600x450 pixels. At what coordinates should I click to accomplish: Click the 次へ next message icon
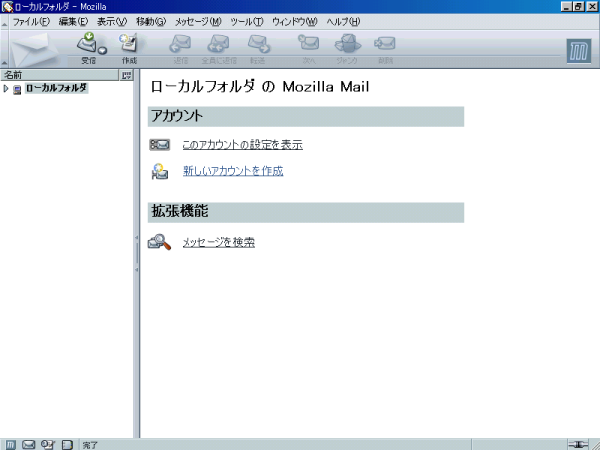click(x=309, y=43)
